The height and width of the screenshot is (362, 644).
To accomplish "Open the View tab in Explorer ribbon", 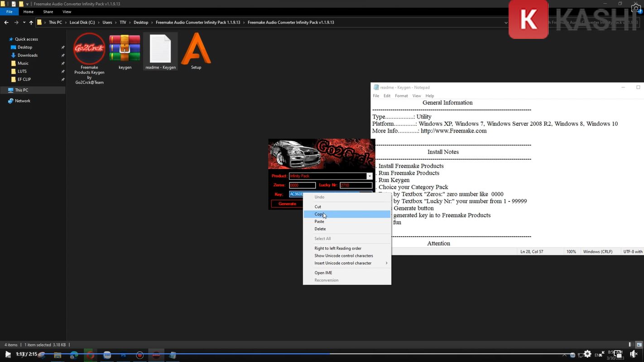I will click(x=67, y=12).
